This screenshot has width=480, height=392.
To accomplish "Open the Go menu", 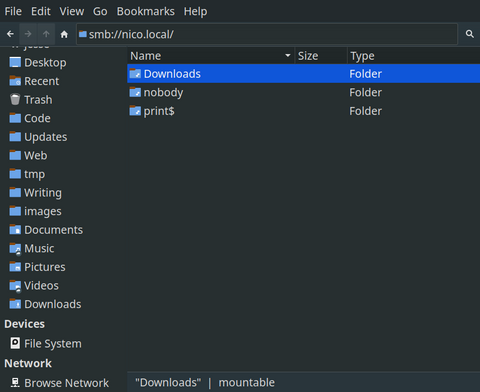I will tap(100, 11).
